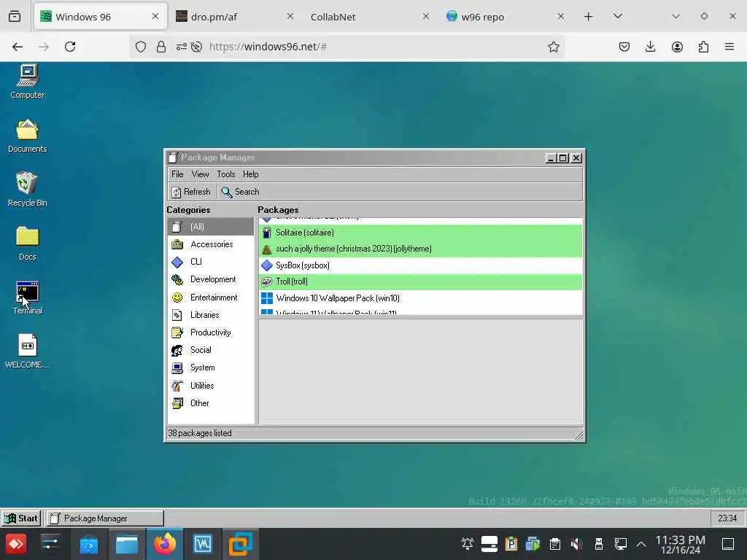The image size is (747, 560).
Task: Open tracking protection shield icon
Action: pos(141,47)
